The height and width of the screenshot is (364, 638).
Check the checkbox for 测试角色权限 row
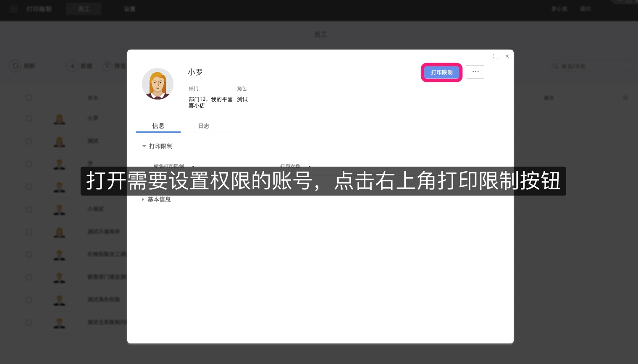29,300
